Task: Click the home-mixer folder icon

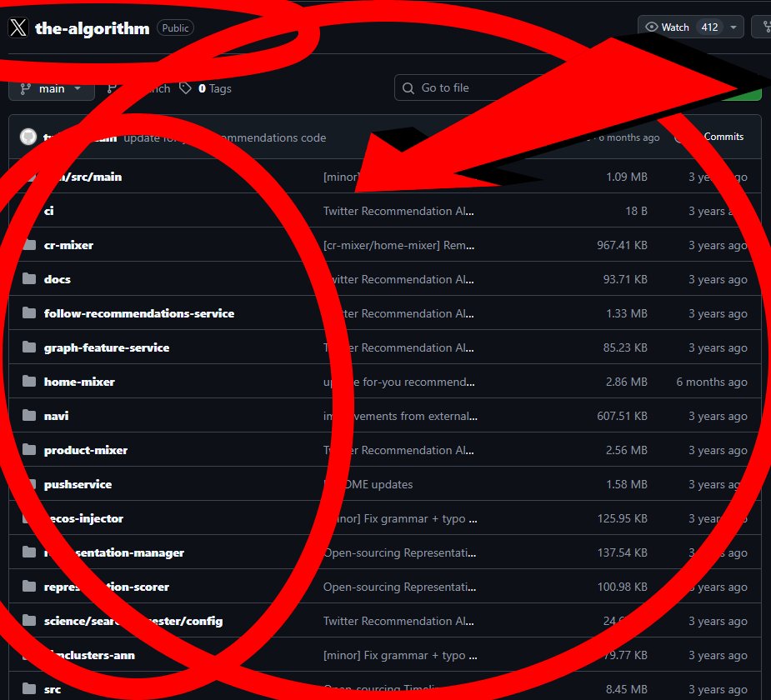Action: [x=29, y=381]
